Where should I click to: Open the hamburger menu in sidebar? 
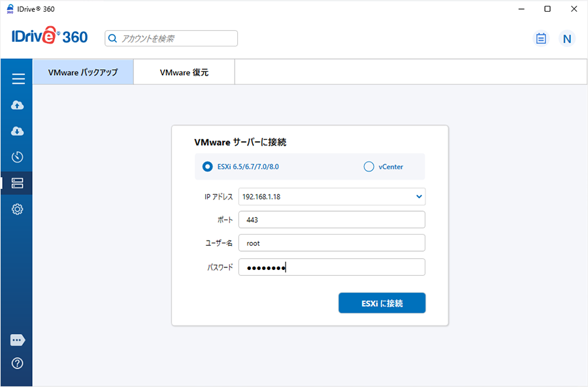[x=18, y=79]
